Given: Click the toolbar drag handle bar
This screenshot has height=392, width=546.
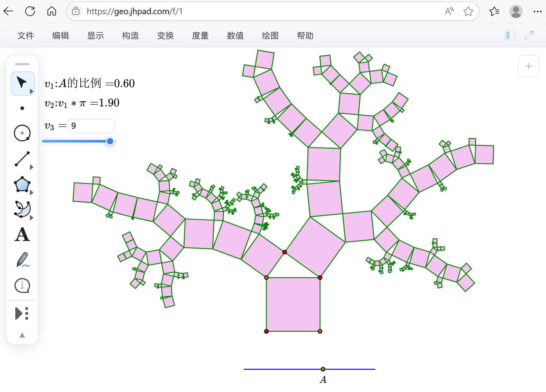Looking at the screenshot, I should [x=22, y=64].
